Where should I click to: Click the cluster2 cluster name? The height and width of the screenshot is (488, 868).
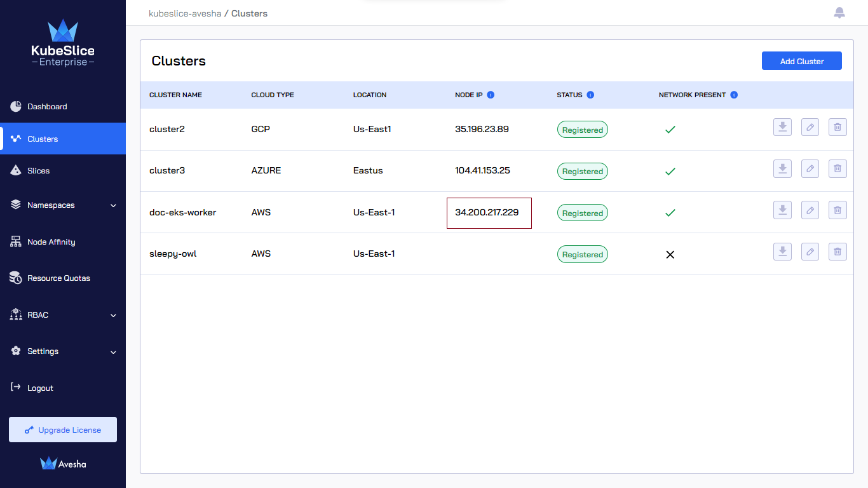coord(167,129)
